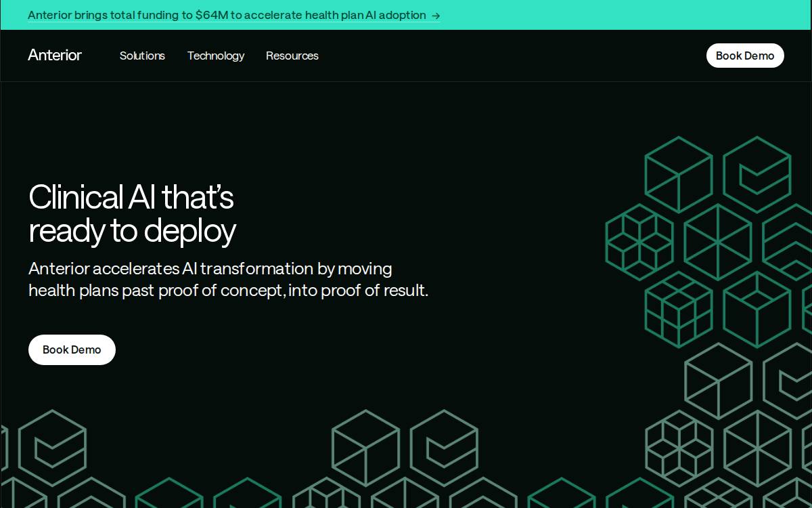Go to the Anterior logo home link

pyautogui.click(x=55, y=56)
